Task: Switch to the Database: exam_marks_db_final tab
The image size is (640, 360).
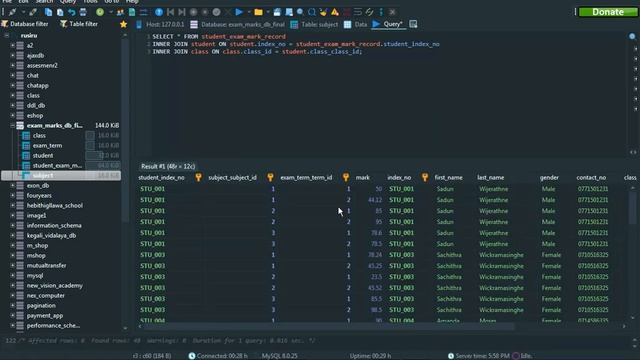Action: (238, 24)
